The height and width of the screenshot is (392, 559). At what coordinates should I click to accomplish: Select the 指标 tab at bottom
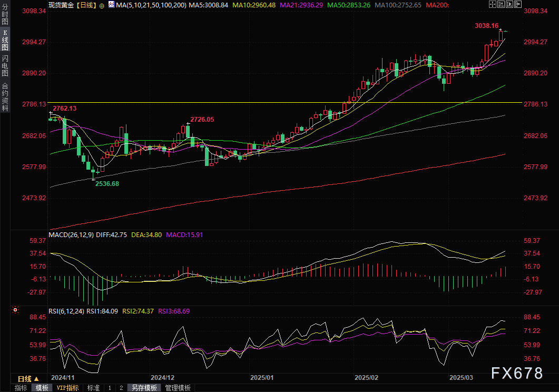[x=21, y=388]
